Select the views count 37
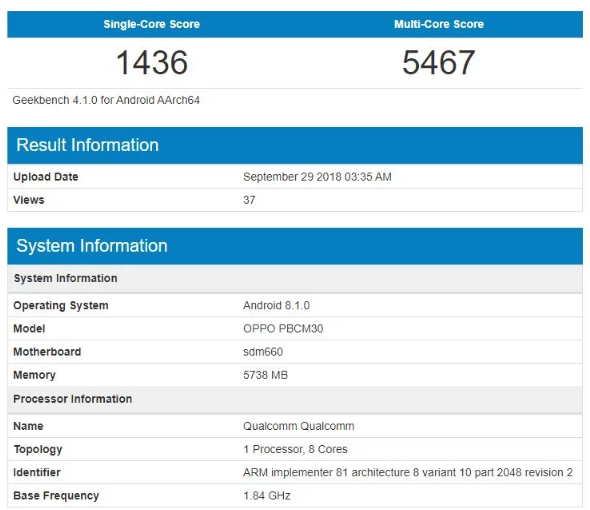This screenshot has height=510, width=590. pos(249,200)
